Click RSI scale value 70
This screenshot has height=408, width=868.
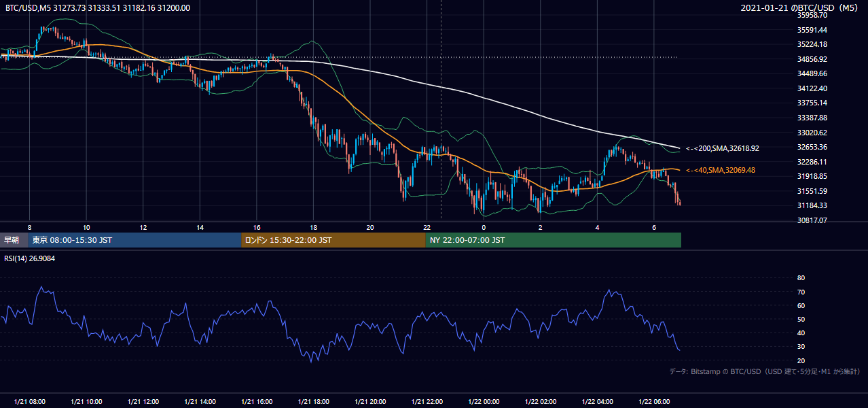pyautogui.click(x=801, y=292)
